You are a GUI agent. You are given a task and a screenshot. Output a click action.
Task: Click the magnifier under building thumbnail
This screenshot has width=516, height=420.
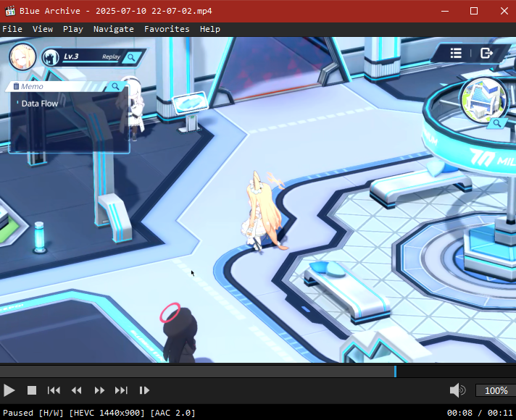tap(497, 124)
